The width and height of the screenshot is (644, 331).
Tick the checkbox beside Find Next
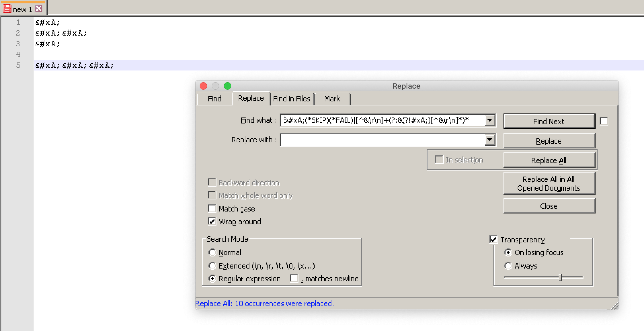pos(604,121)
